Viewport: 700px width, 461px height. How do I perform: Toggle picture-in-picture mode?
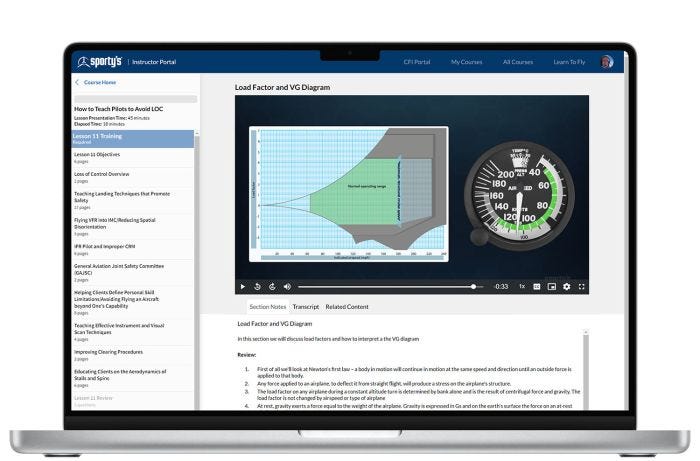(551, 286)
